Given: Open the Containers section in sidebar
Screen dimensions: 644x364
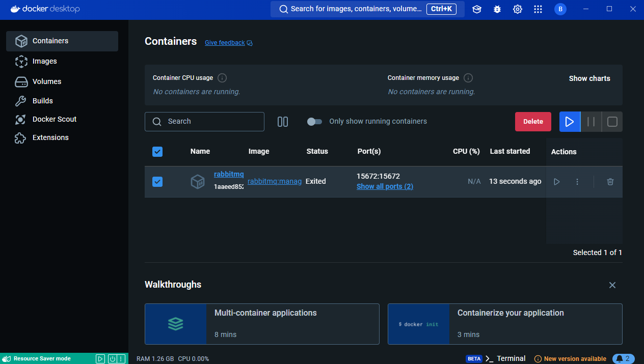Looking at the screenshot, I should pos(62,41).
